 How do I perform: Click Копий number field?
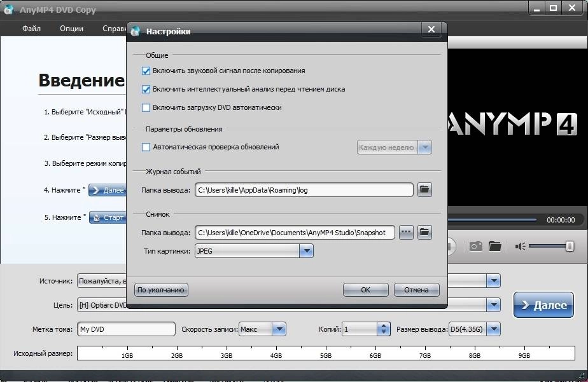click(360, 329)
